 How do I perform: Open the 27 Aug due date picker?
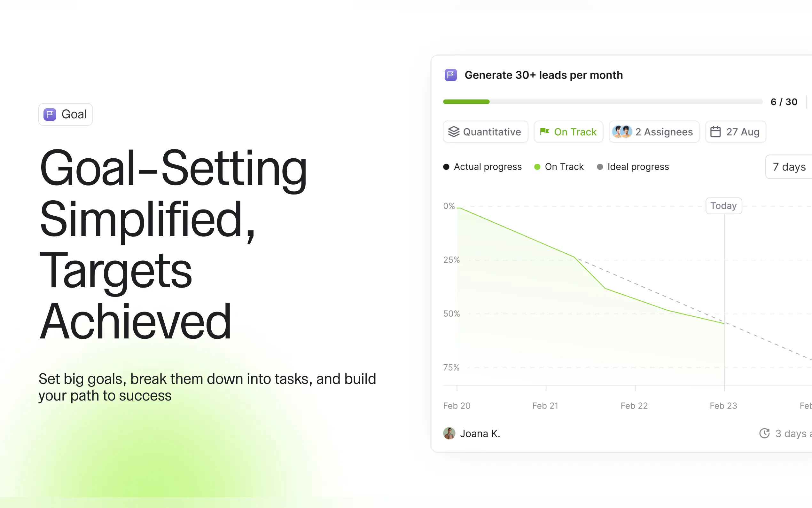pos(736,132)
